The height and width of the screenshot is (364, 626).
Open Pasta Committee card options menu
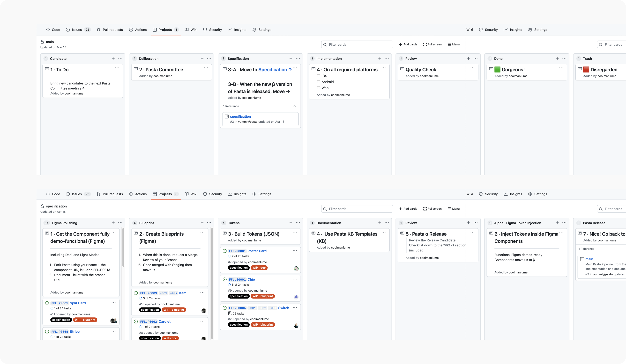[206, 68]
